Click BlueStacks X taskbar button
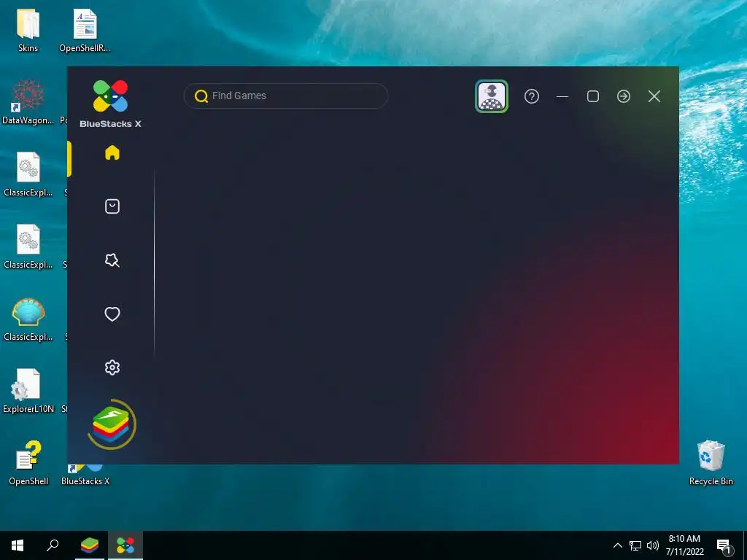 tap(125, 545)
